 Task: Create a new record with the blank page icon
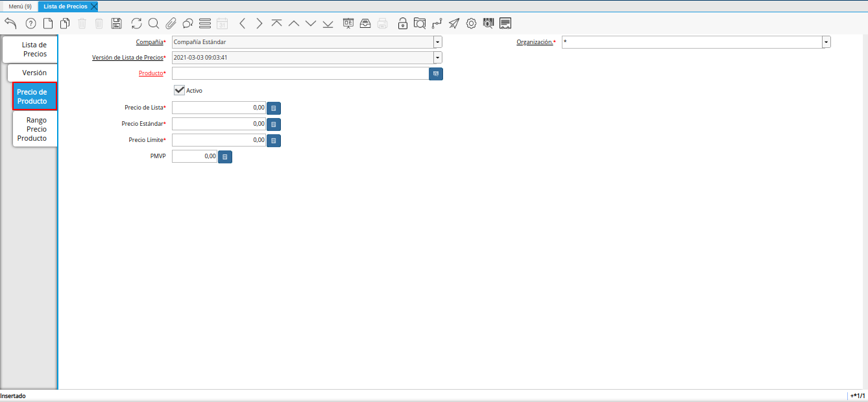(48, 23)
